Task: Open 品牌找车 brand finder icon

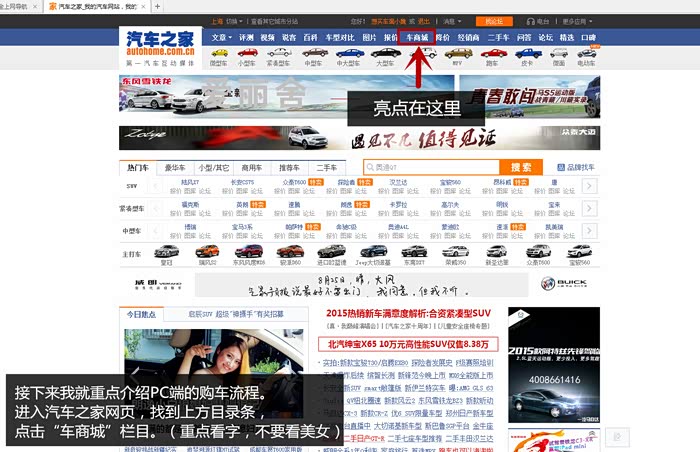Action: (561, 167)
